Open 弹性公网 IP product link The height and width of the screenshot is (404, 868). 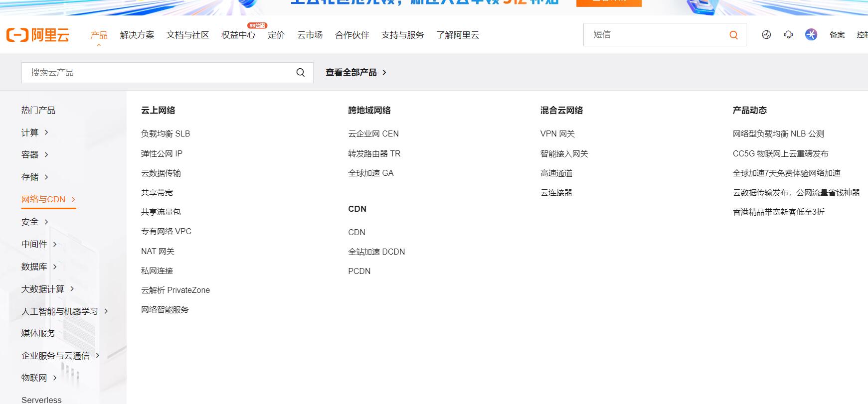pyautogui.click(x=162, y=153)
